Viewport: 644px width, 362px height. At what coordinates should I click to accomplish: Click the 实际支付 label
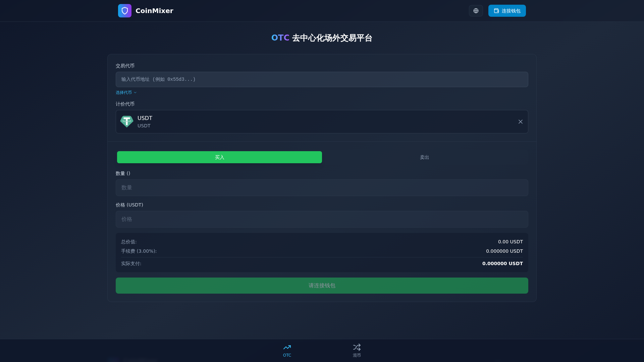(131, 263)
